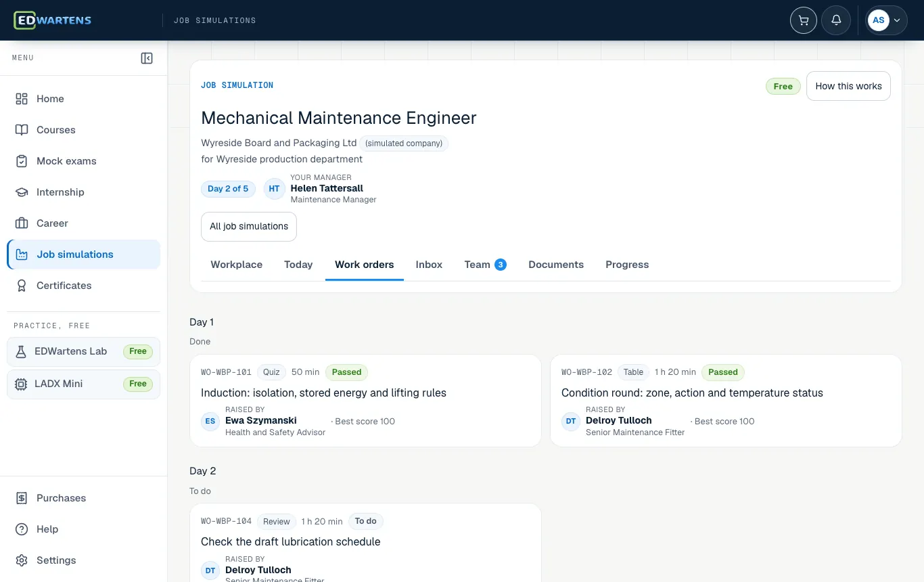Click the Internship graduation cap icon
This screenshot has height=582, width=924.
pyautogui.click(x=22, y=192)
